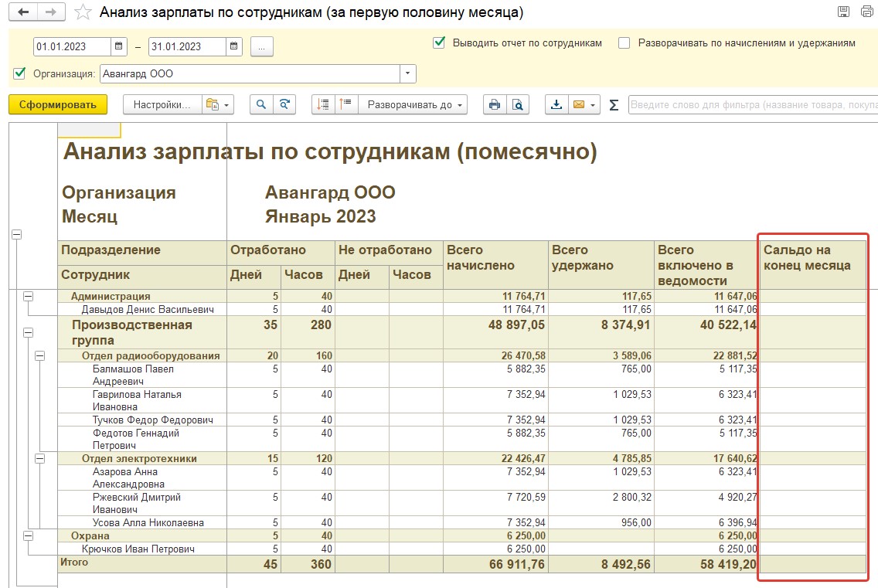Click the Сформировать button
The height and width of the screenshot is (588, 878).
58,105
